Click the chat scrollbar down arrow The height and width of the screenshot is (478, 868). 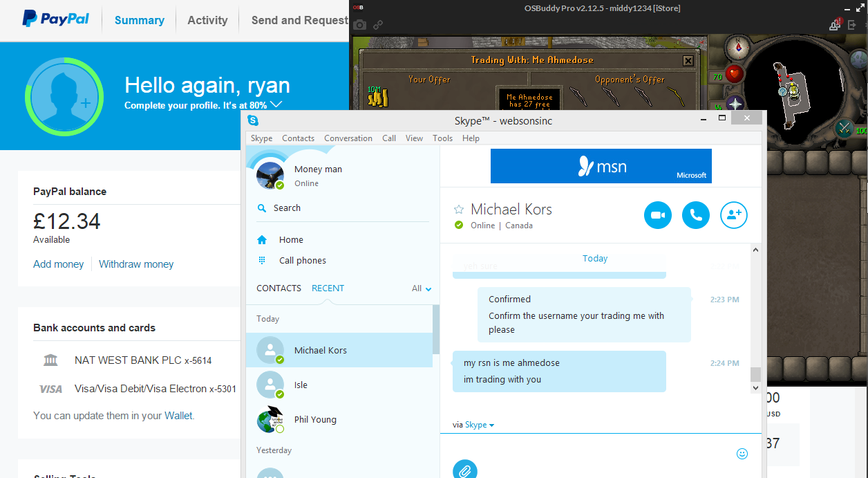(755, 388)
